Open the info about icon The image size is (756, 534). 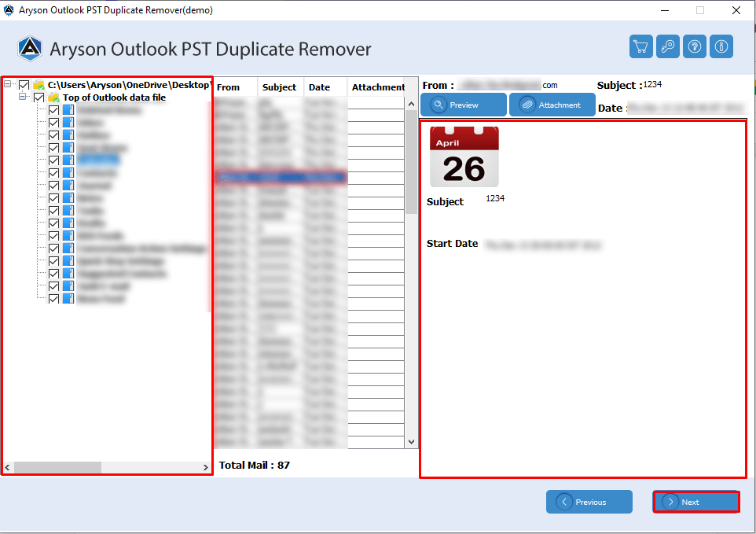coord(721,46)
